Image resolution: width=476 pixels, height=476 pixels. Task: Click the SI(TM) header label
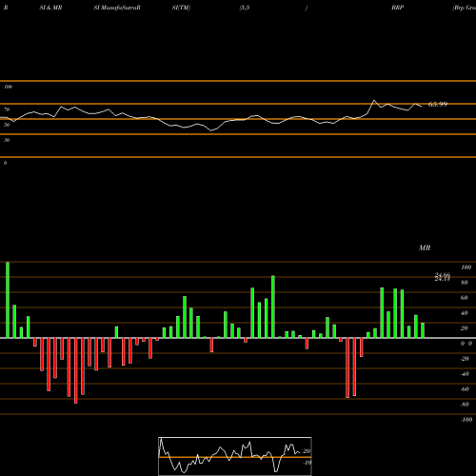[x=181, y=8]
